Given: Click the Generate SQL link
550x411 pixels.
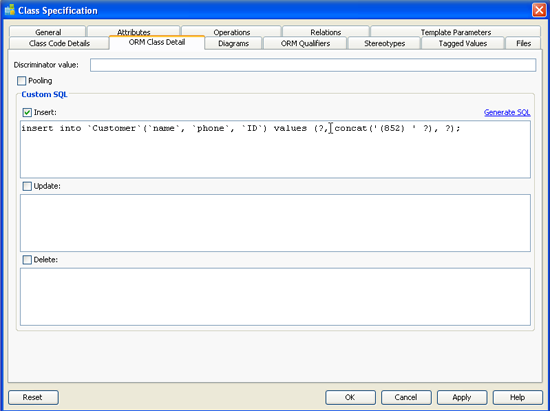Looking at the screenshot, I should coord(507,112).
